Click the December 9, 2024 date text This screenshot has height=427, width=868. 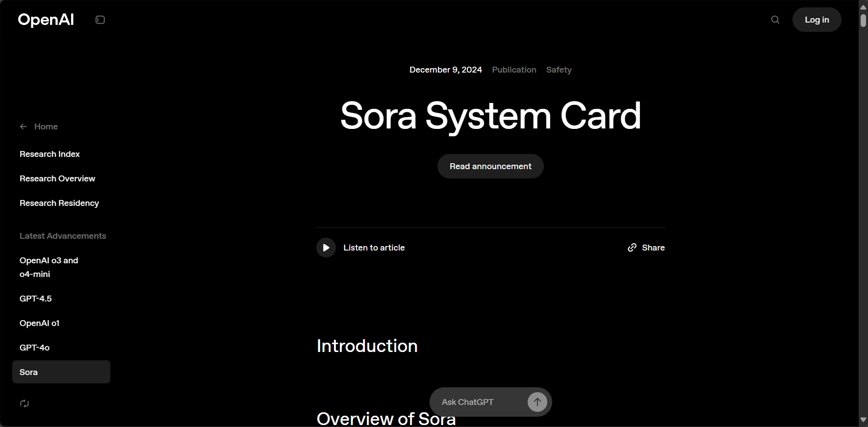pos(446,70)
